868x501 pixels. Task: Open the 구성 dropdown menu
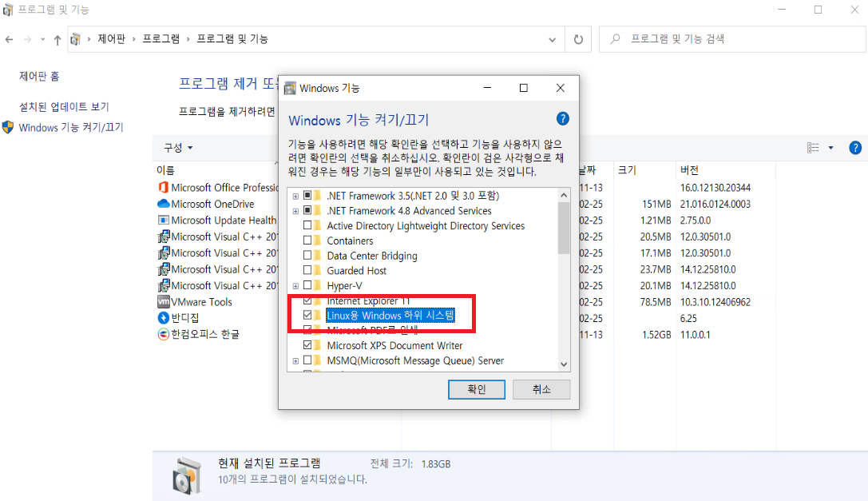point(178,147)
